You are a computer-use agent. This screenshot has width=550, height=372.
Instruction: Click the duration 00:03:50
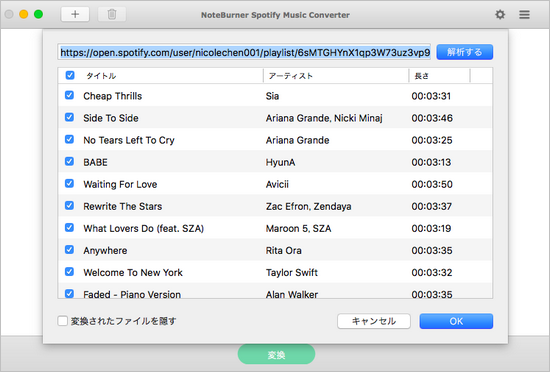coord(432,184)
